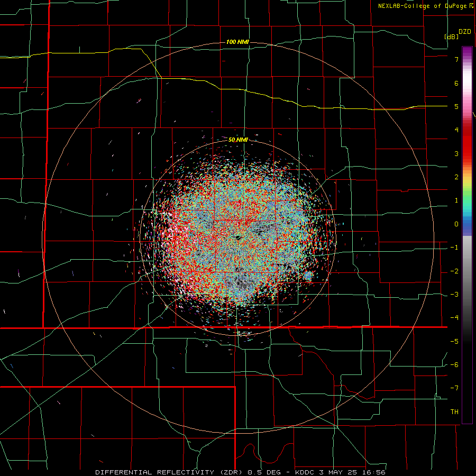Click the DZD legend title
The width and height of the screenshot is (476, 476).
pos(465,32)
